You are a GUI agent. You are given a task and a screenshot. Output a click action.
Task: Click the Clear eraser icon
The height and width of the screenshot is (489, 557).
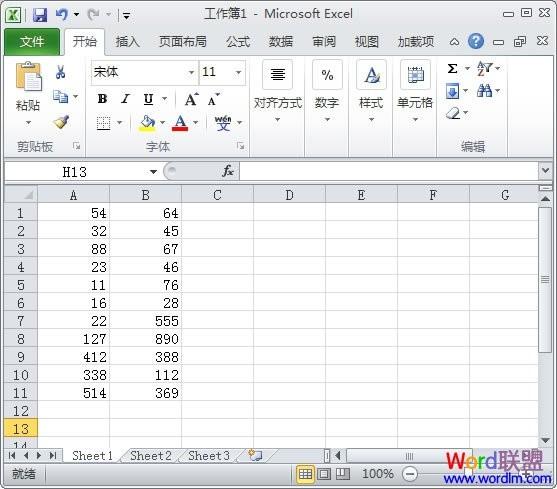(453, 114)
